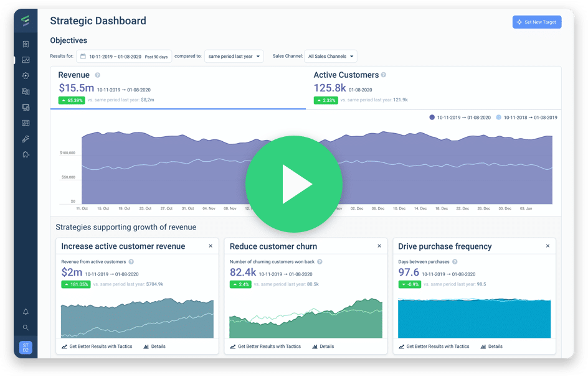Click the gear settings icon in sidebar

coord(26,76)
